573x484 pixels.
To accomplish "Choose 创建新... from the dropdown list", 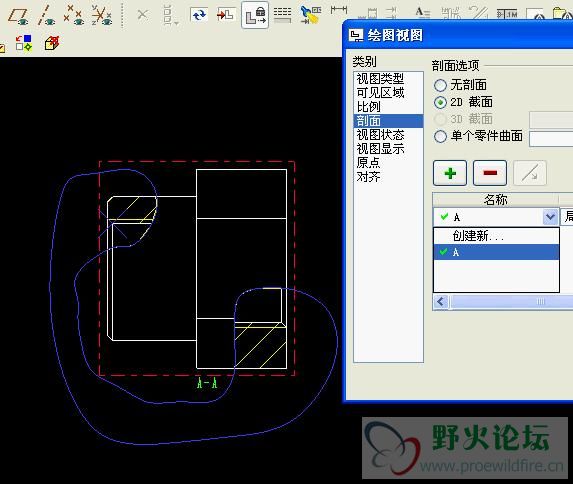I will click(496, 236).
